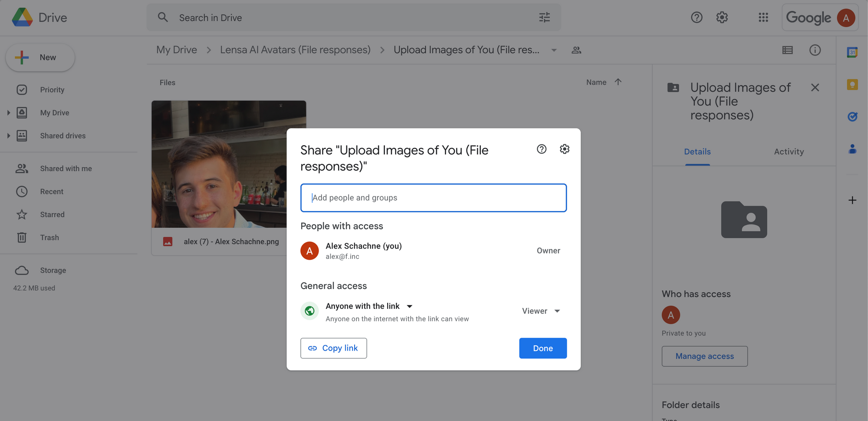This screenshot has width=868, height=421.
Task: Click the New button
Action: coord(40,57)
